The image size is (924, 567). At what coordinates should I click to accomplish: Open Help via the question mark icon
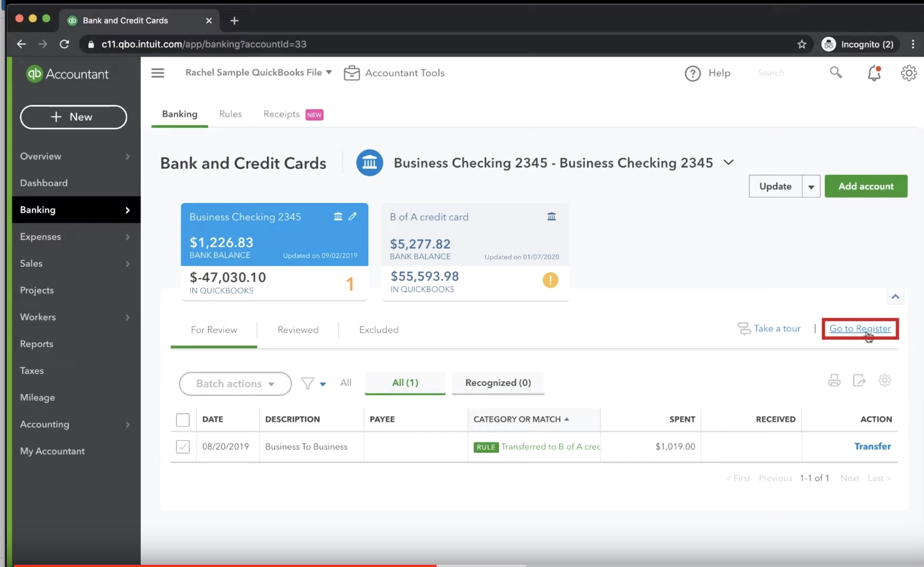693,73
